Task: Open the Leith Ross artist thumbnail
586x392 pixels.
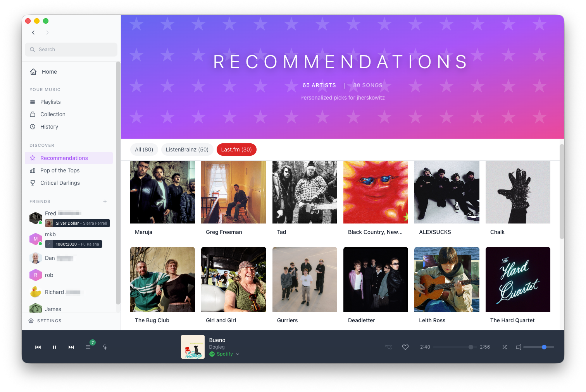Action: [446, 279]
